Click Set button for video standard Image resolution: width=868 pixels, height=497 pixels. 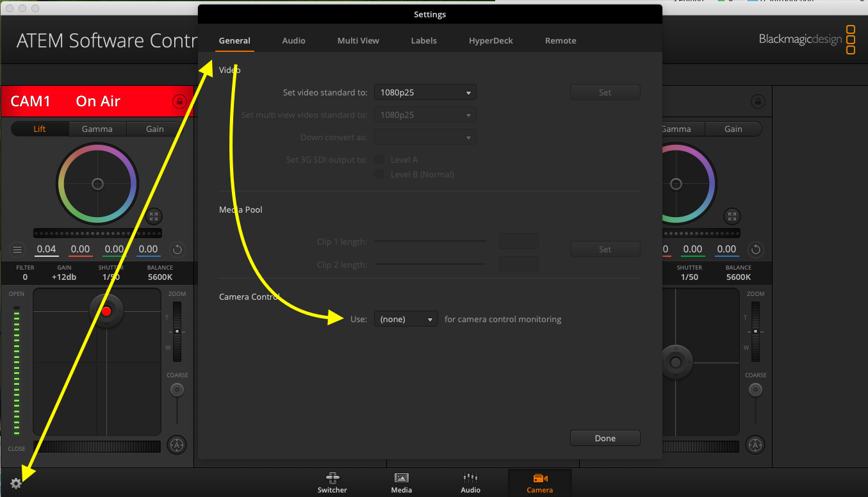coord(605,92)
